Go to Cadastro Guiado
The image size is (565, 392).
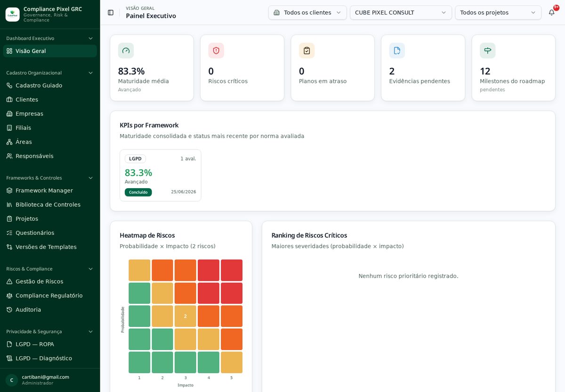50,86
